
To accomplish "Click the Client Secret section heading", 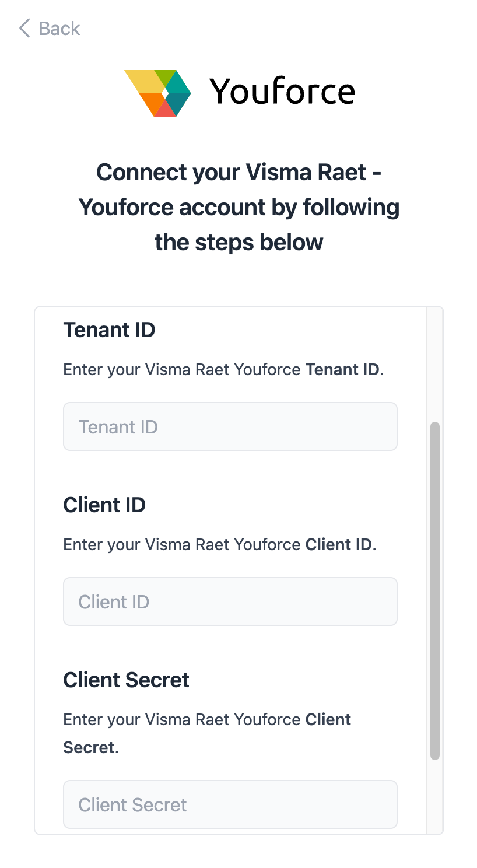I will point(126,680).
